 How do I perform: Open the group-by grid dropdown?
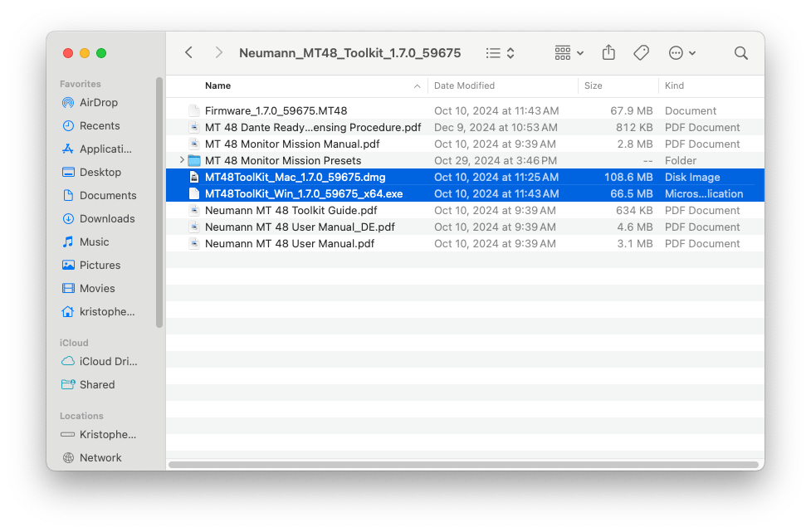(x=569, y=53)
